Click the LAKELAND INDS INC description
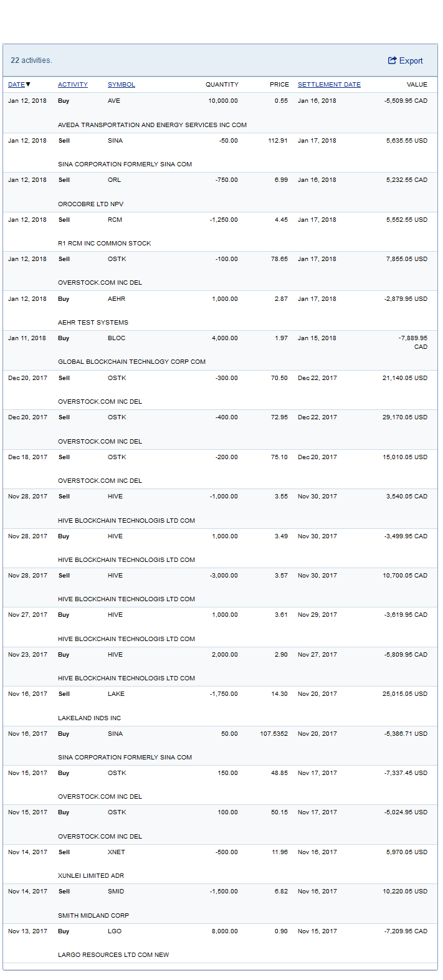This screenshot has height=980, width=443. (89, 718)
